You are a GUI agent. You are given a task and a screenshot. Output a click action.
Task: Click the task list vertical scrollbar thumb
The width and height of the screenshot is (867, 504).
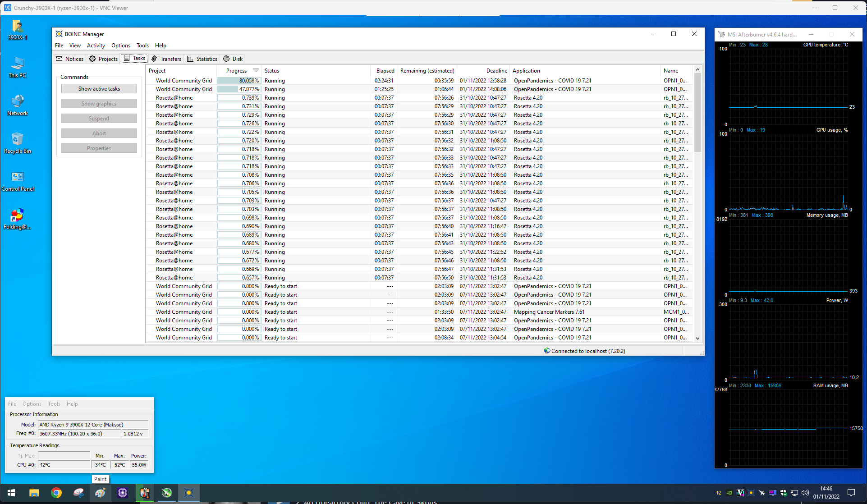697,113
